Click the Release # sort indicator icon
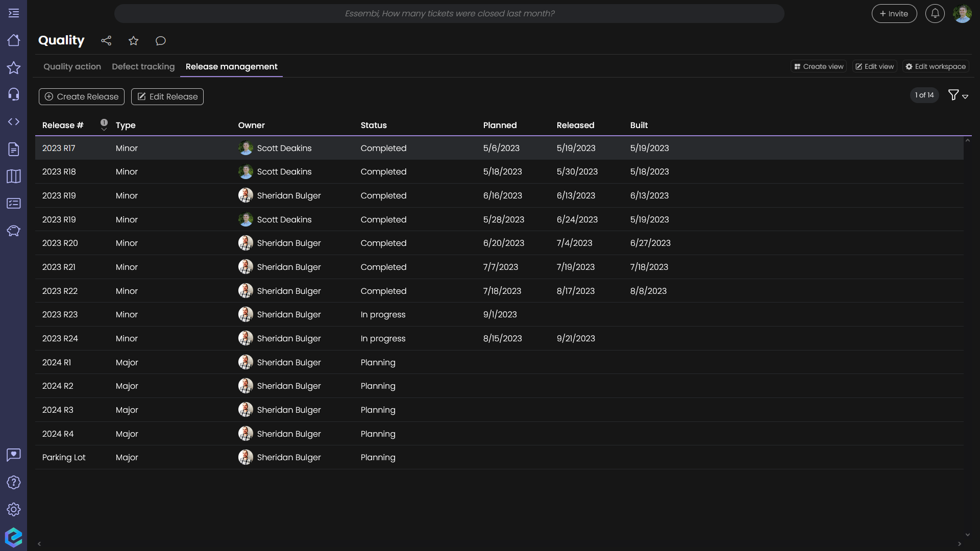This screenshot has height=551, width=980. pyautogui.click(x=104, y=125)
